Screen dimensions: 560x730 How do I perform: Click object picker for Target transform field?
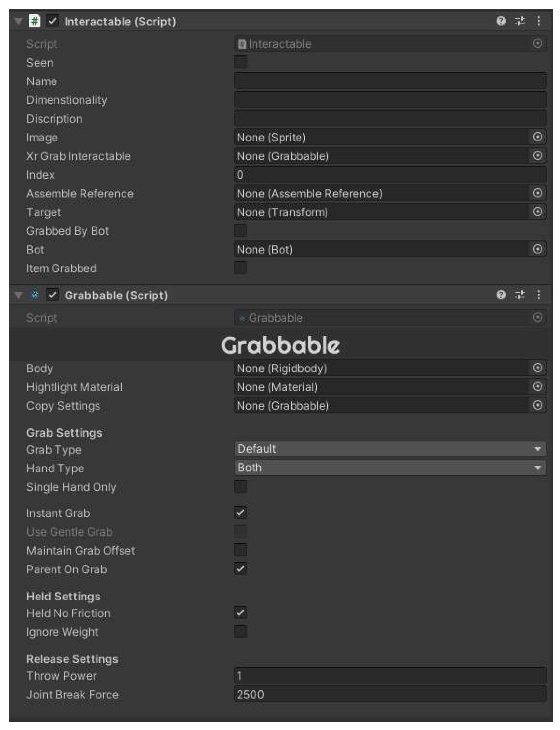point(537,212)
